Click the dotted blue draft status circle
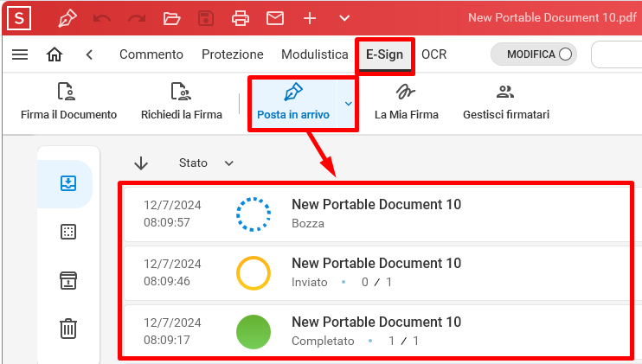This screenshot has height=364, width=642. point(254,214)
